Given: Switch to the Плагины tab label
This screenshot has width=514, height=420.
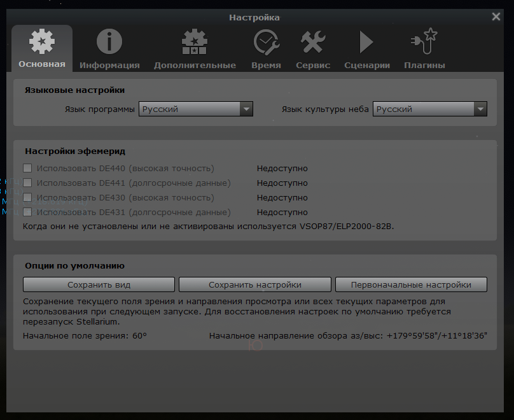Looking at the screenshot, I should click(424, 66).
